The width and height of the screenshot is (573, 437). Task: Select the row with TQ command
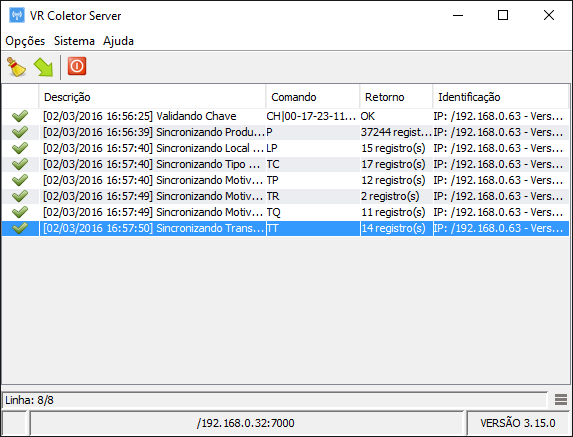click(x=285, y=212)
